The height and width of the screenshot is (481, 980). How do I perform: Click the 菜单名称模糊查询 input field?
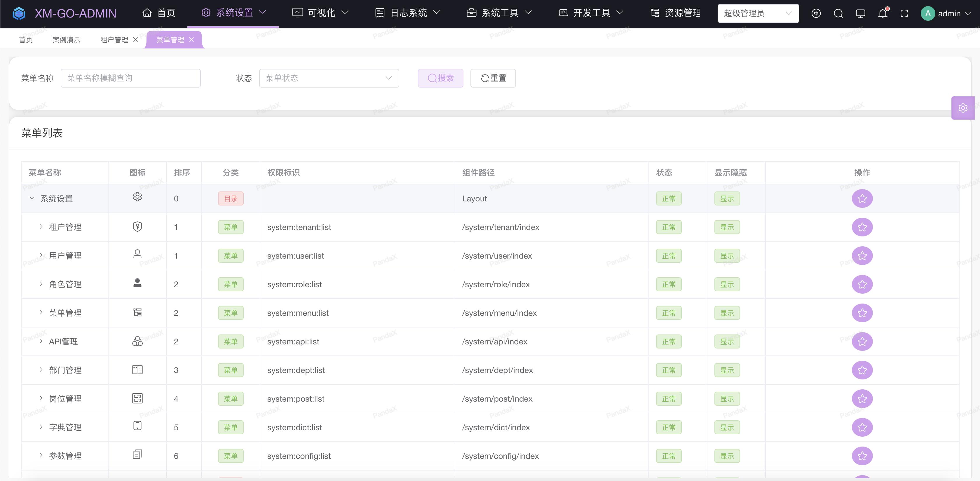130,78
